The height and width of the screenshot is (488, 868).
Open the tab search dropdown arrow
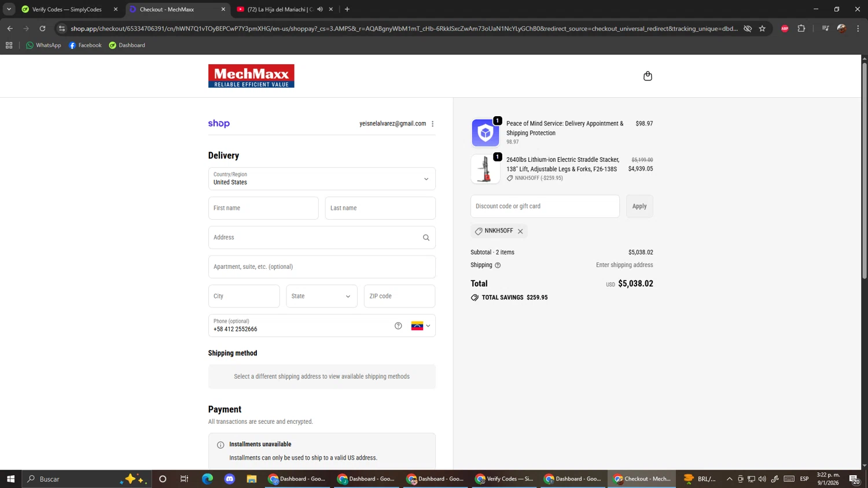[x=9, y=9]
